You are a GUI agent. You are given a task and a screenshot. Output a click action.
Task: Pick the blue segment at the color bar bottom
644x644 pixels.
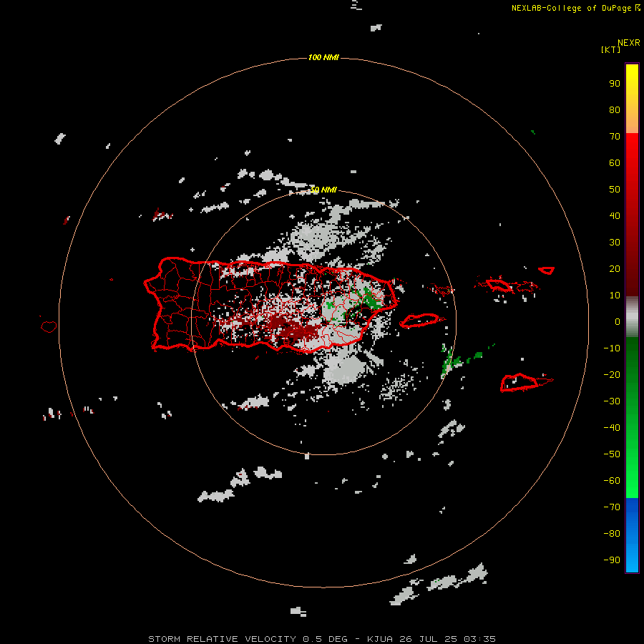pyautogui.click(x=632, y=535)
